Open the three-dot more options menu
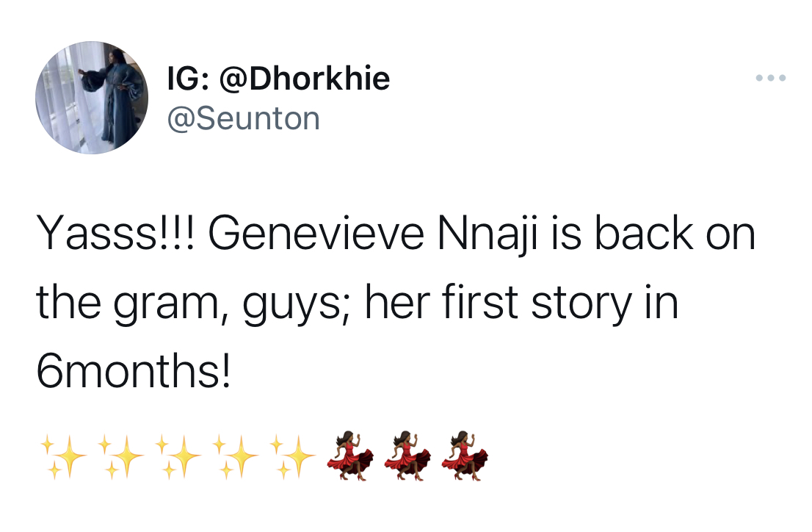Image resolution: width=812 pixels, height=532 pixels. (x=771, y=78)
